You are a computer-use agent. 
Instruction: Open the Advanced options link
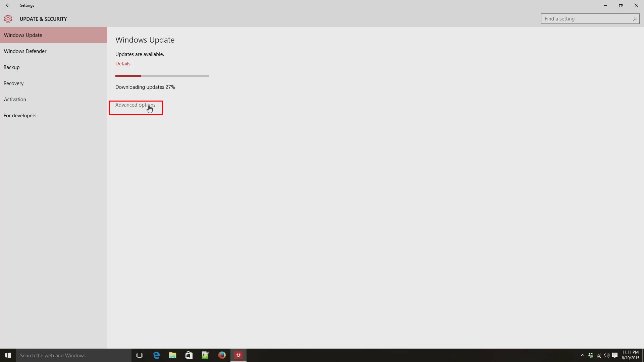pos(135,105)
